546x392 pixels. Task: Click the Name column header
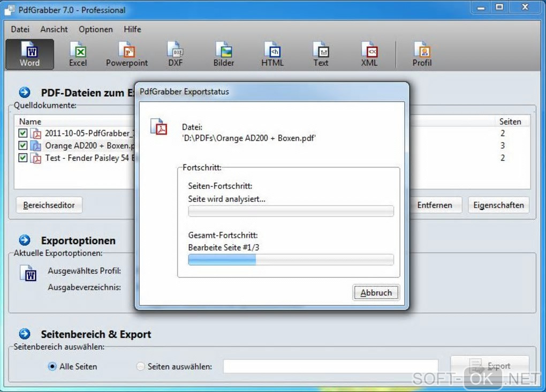(31, 122)
